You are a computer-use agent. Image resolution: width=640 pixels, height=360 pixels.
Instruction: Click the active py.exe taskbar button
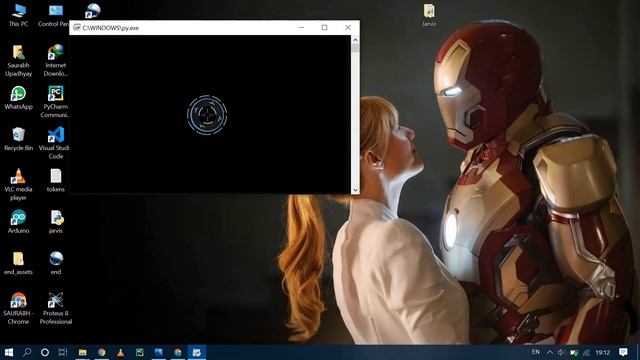[197, 352]
